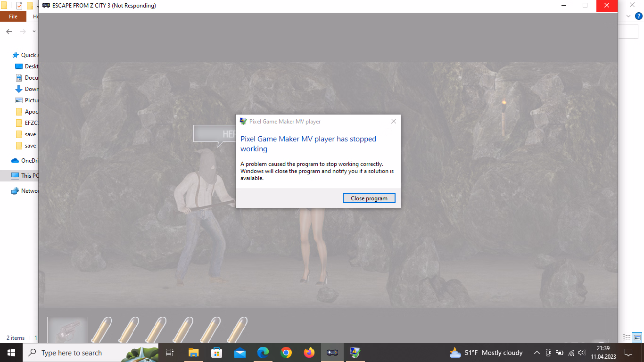Click the Pixel Game Maker error taskbar icon
Image resolution: width=644 pixels, height=362 pixels.
[x=355, y=353]
